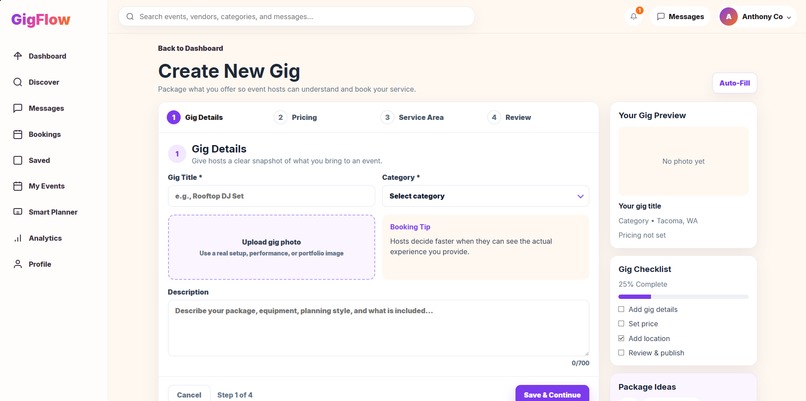Viewport: 806px width, 401px height.
Task: Click Save & Continue button
Action: (552, 394)
